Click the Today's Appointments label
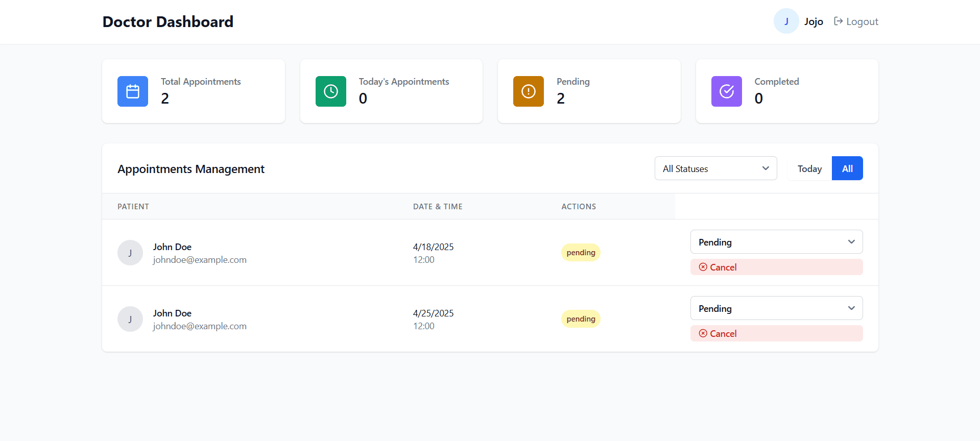 pyautogui.click(x=404, y=82)
